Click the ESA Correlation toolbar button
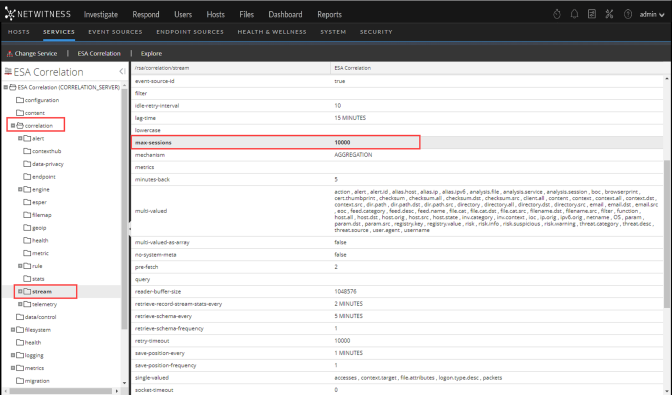Image resolution: width=672 pixels, height=395 pixels. pos(99,54)
